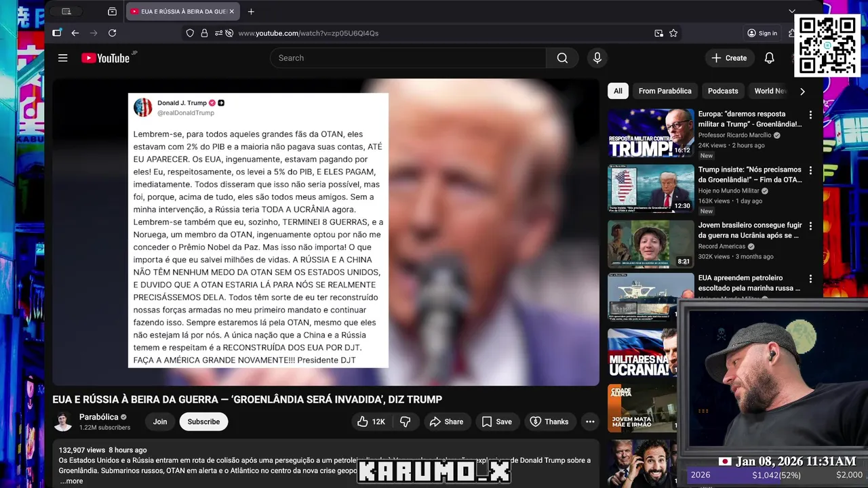Image resolution: width=868 pixels, height=488 pixels.
Task: Open options menu for Europa video
Action: [810, 115]
